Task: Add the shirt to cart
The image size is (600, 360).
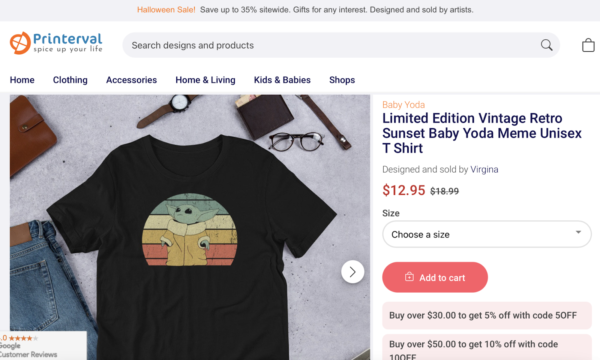Action: click(x=435, y=277)
